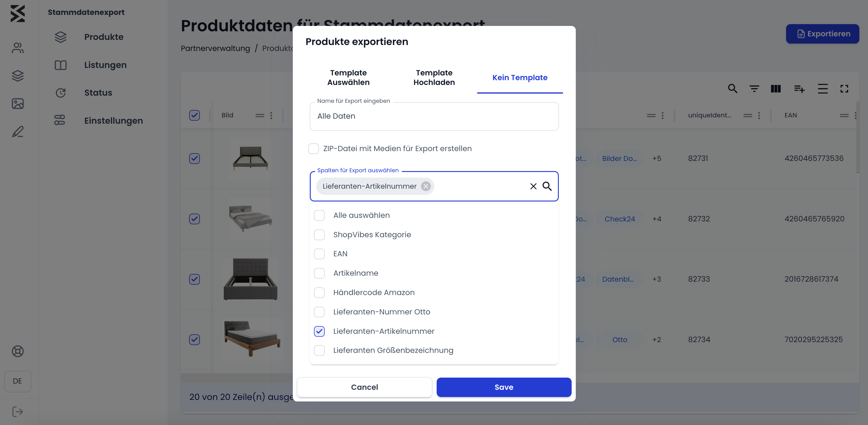Check the Alle auswählen option
868x425 pixels.
(x=319, y=215)
